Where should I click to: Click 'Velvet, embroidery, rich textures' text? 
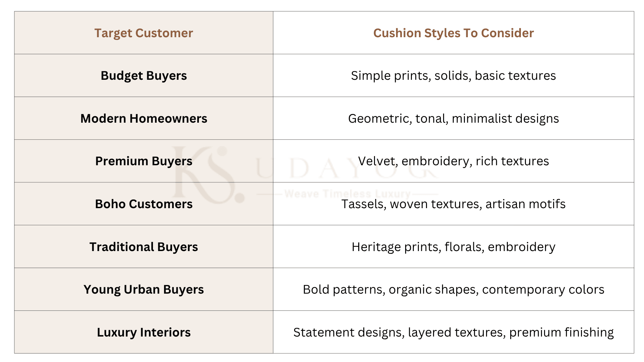point(453,161)
